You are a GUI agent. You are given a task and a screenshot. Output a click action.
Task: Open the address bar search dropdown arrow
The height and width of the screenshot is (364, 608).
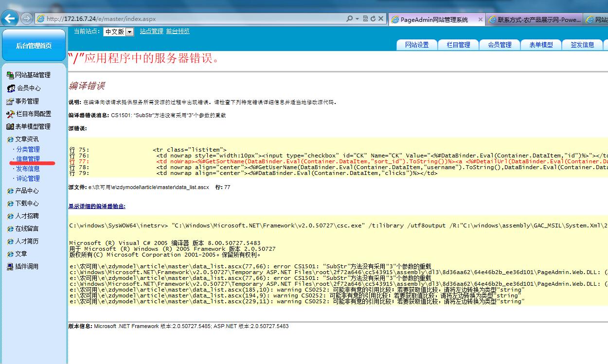357,19
